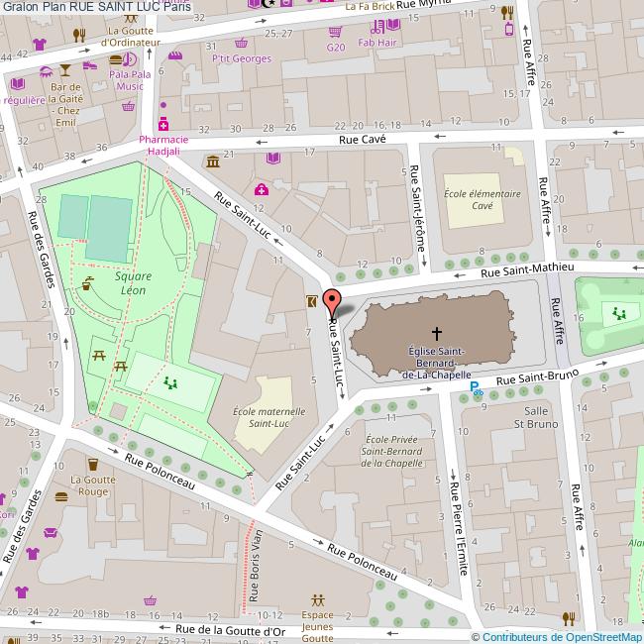Click the La Goutte Rouge drink icon
The height and width of the screenshot is (644, 644).
[x=94, y=464]
